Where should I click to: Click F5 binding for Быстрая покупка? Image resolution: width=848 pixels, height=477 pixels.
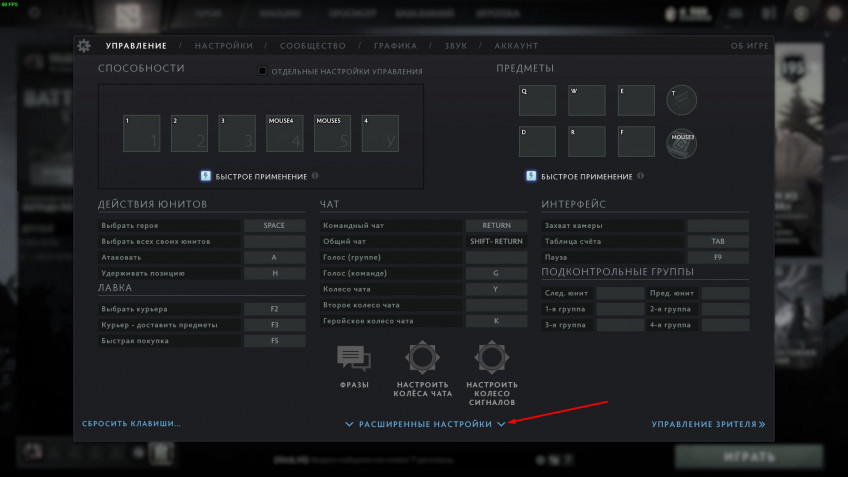275,341
